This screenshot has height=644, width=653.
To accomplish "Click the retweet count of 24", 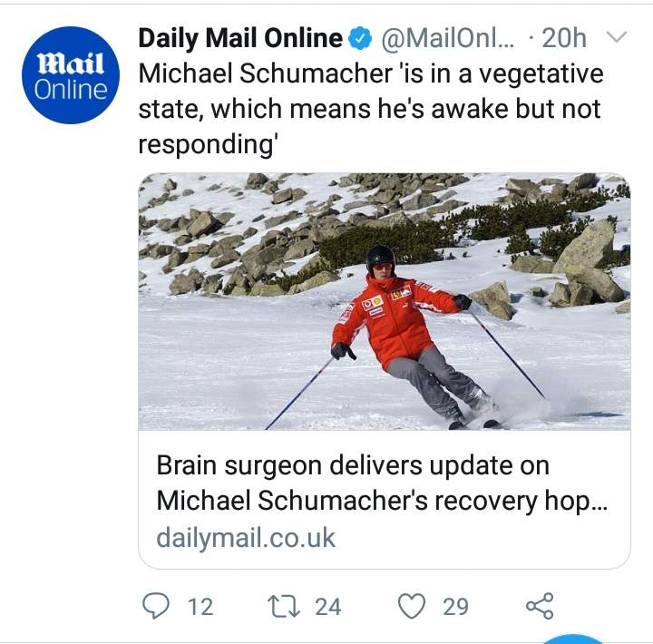I will [328, 606].
